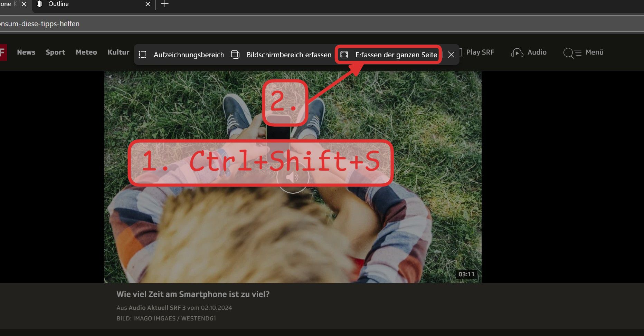Open the Audio section with headphones icon

tap(529, 52)
